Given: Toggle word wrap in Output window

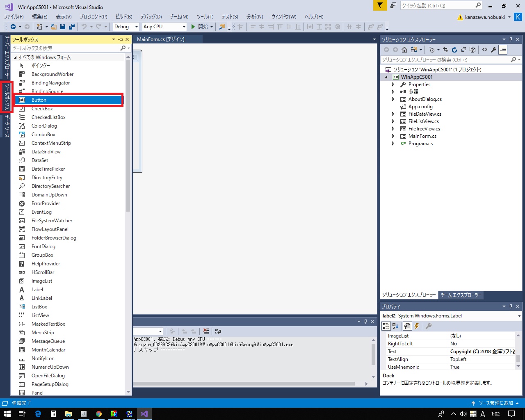Looking at the screenshot, I should [x=218, y=331].
